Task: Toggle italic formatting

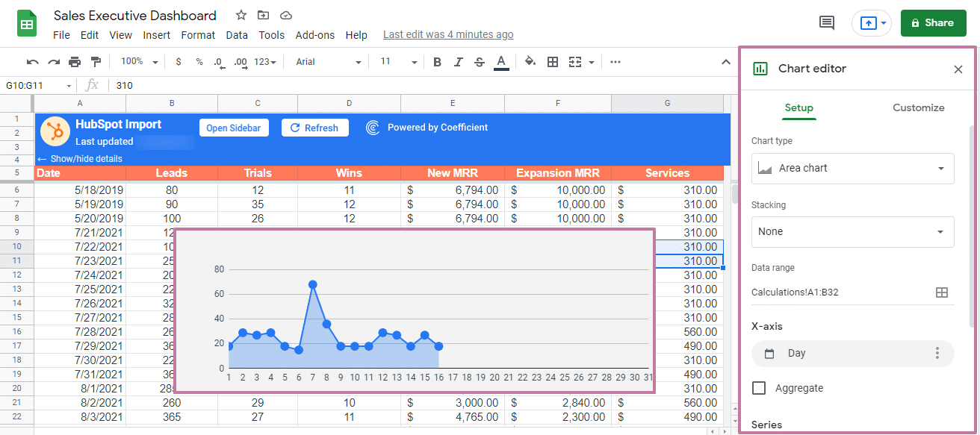Action: (x=459, y=62)
